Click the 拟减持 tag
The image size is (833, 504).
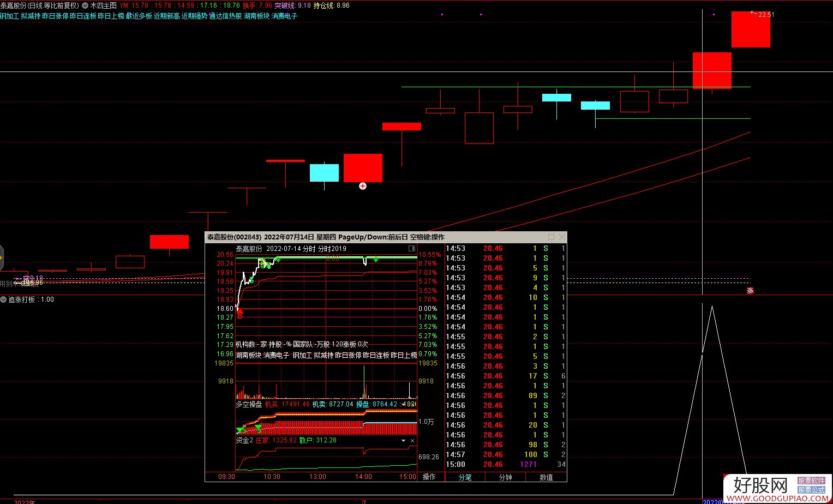point(31,16)
